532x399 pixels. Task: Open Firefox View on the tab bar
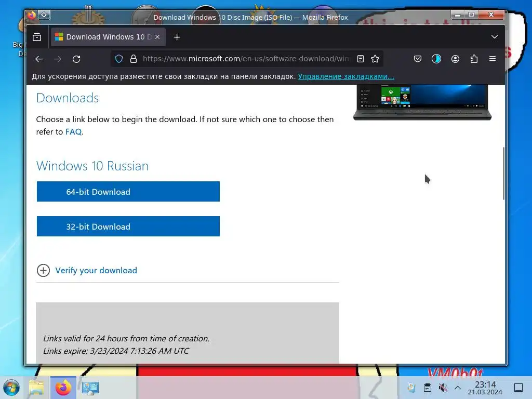37,37
